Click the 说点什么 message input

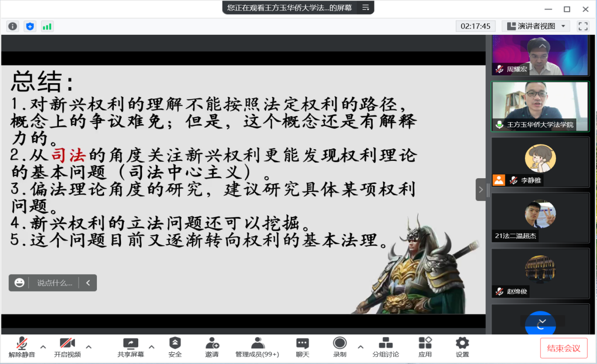55,283
